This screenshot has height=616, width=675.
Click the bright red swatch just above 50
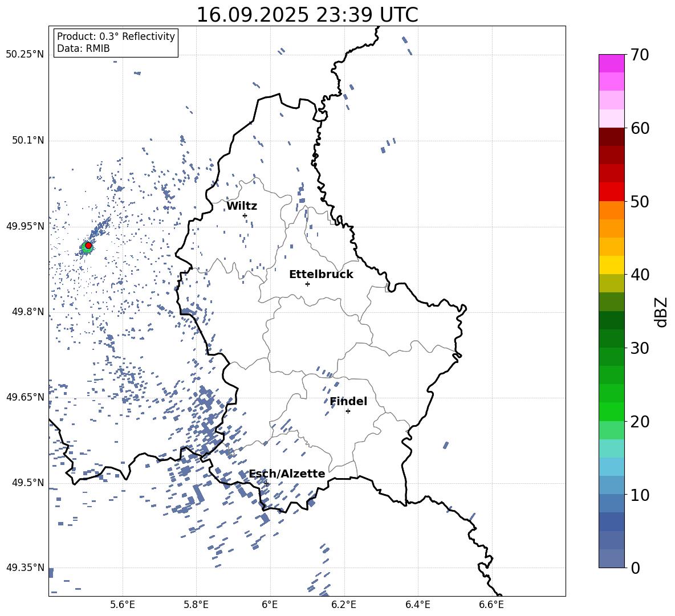(x=612, y=192)
